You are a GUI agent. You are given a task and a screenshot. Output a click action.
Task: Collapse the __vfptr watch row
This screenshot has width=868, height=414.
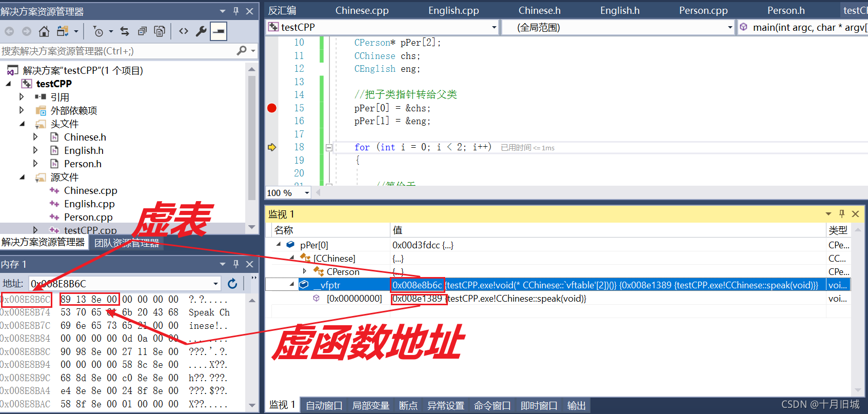[292, 285]
